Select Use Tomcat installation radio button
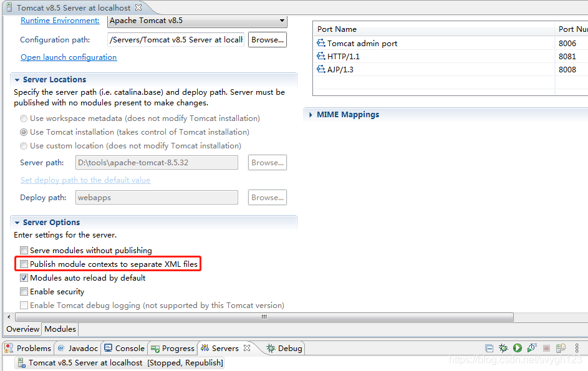The image size is (588, 371). (x=24, y=132)
